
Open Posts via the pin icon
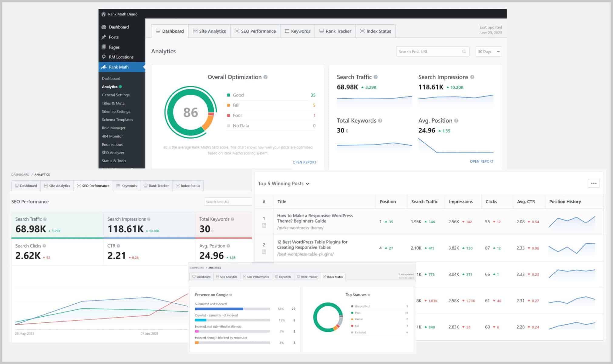(x=104, y=37)
